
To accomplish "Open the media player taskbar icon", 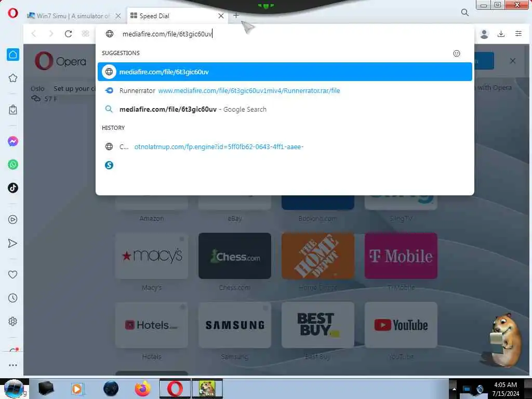I will tap(77, 389).
